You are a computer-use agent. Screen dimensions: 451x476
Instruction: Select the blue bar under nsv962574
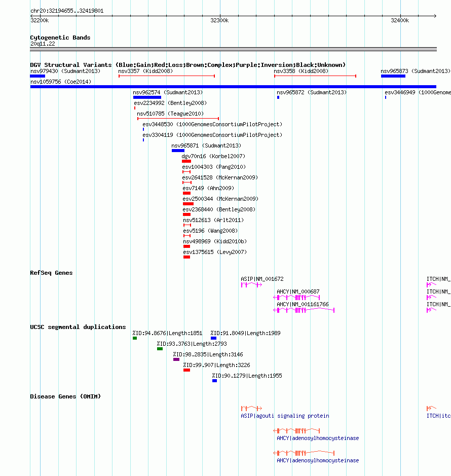tap(147, 97)
